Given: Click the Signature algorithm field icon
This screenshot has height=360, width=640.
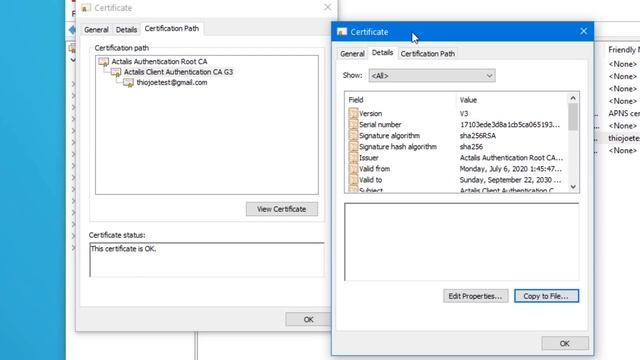Looking at the screenshot, I should pyautogui.click(x=353, y=136).
